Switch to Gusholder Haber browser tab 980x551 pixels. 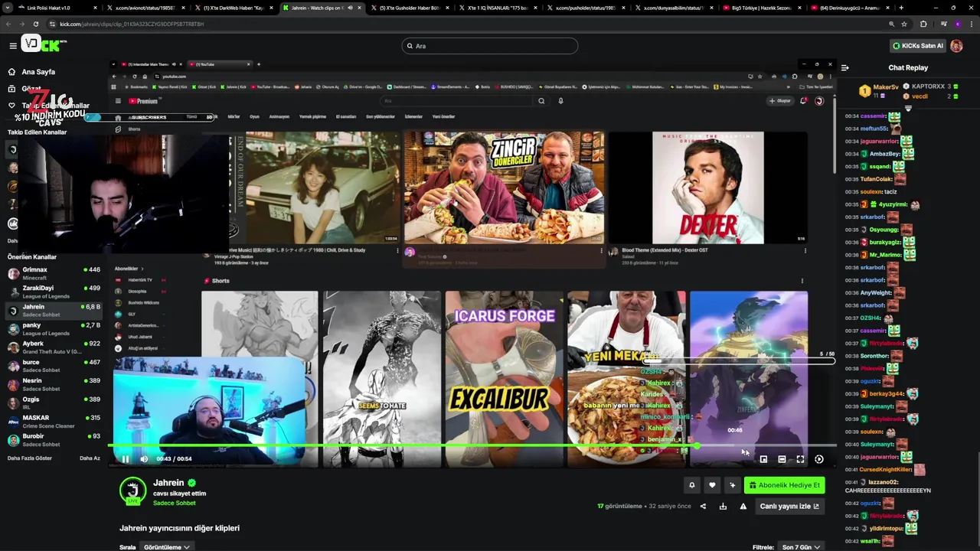click(409, 8)
